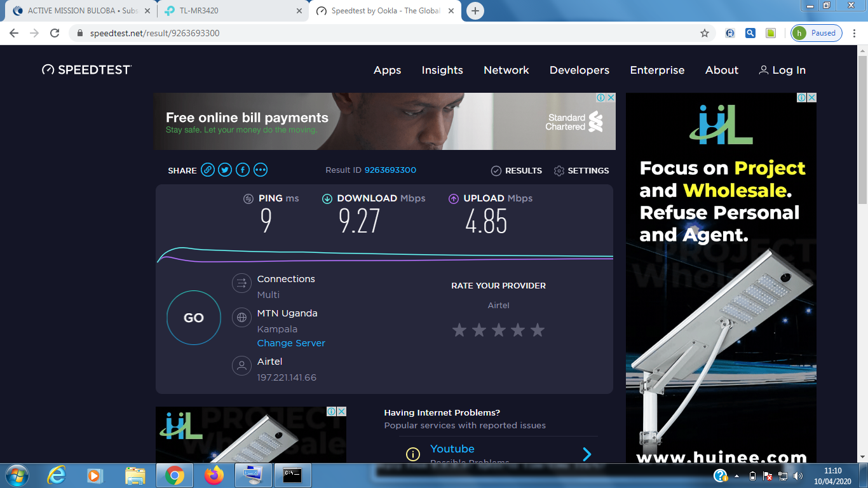Screen dimensions: 868x488
Task: Open the RESULTS history
Action: point(517,170)
